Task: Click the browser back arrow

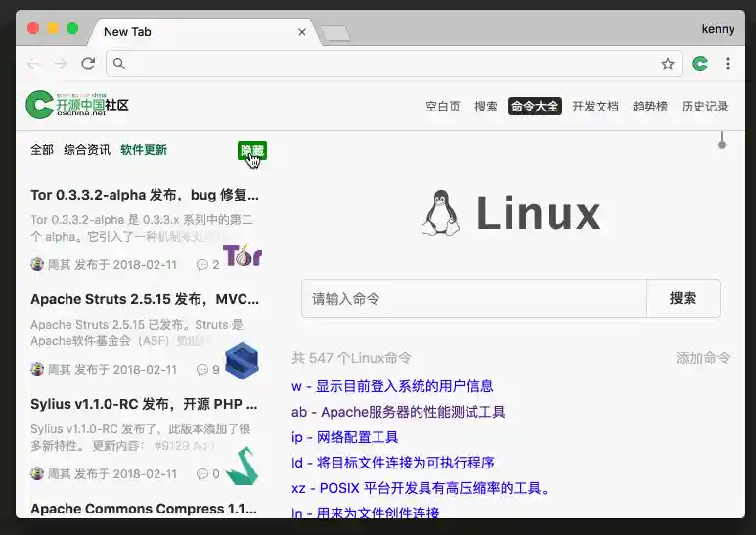Action: [x=33, y=64]
